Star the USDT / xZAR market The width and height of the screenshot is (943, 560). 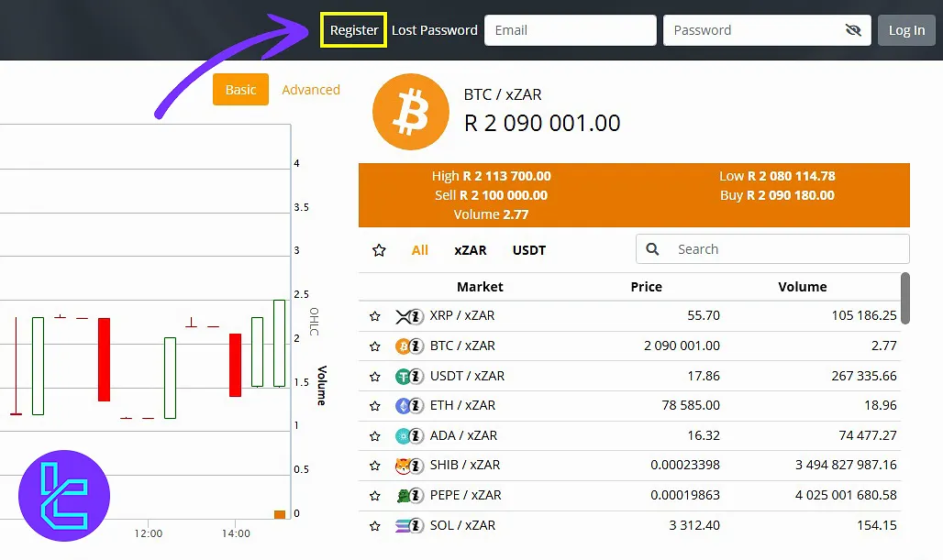click(x=374, y=377)
